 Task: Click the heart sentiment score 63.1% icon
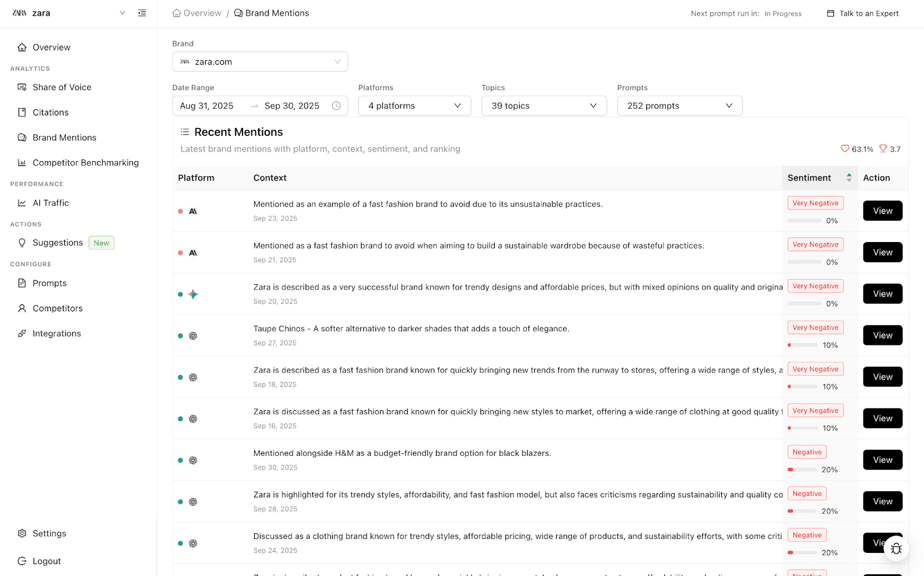[x=845, y=148]
